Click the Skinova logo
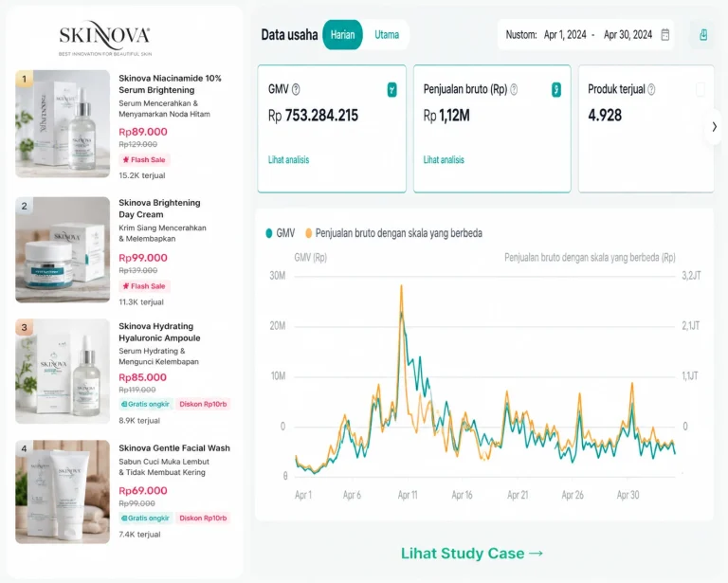Image resolution: width=728 pixels, height=583 pixels. coord(105,38)
